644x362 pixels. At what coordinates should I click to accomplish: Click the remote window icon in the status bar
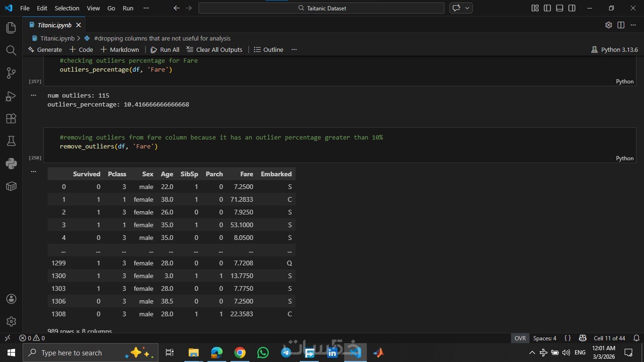click(7, 338)
